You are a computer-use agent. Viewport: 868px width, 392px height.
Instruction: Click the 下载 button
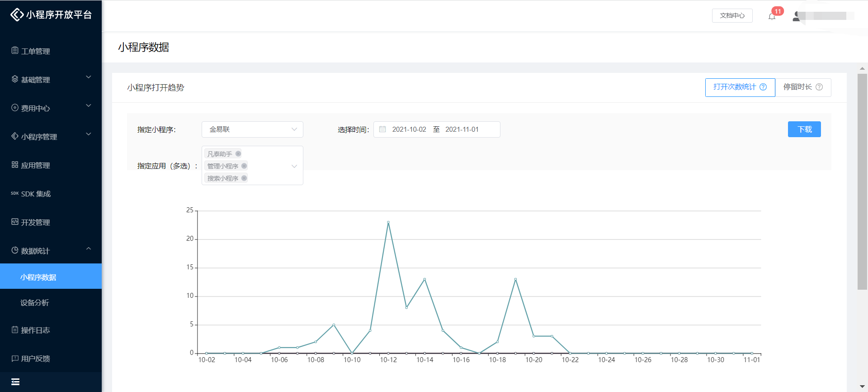point(804,129)
